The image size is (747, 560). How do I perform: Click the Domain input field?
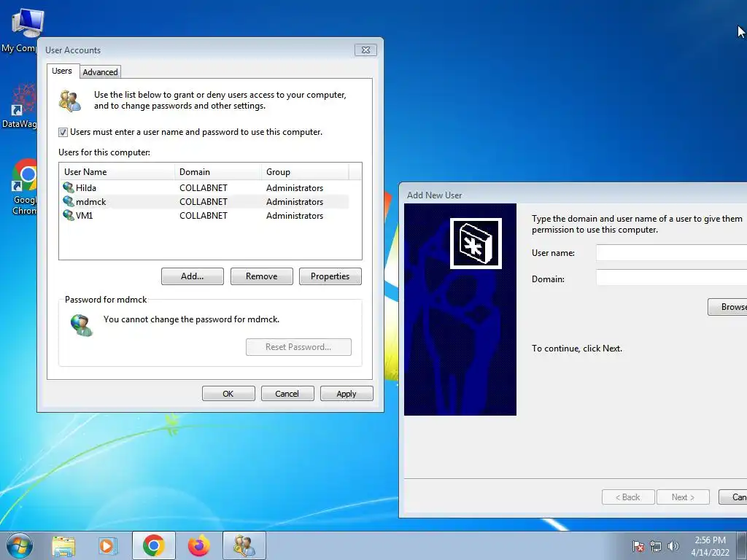(672, 278)
